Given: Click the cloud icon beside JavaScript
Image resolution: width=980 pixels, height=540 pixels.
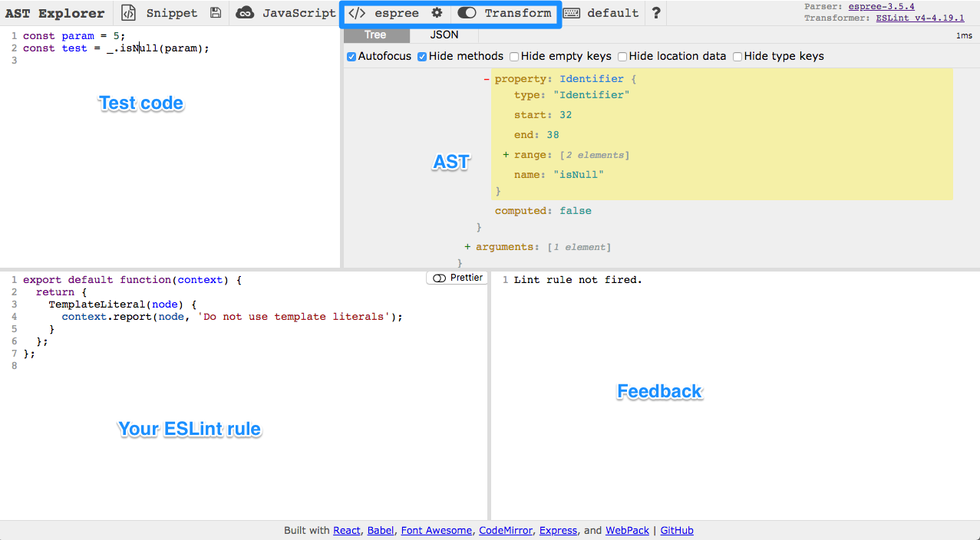Looking at the screenshot, I should pos(245,13).
